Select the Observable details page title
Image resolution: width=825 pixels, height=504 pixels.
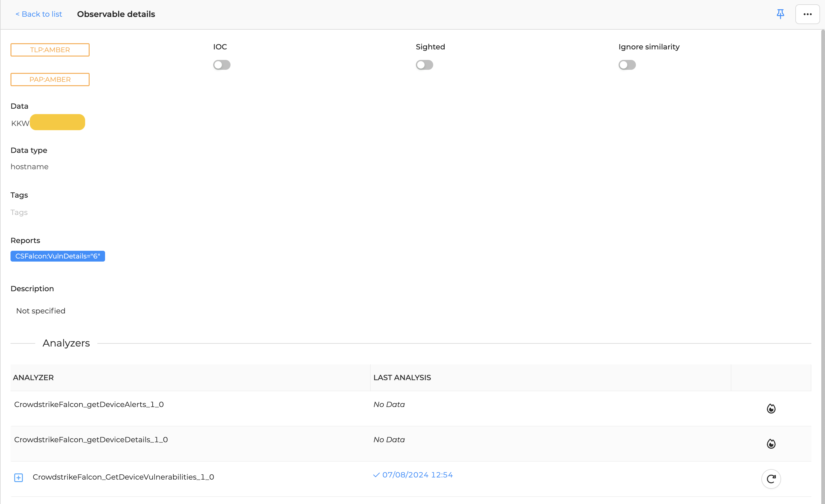tap(116, 14)
